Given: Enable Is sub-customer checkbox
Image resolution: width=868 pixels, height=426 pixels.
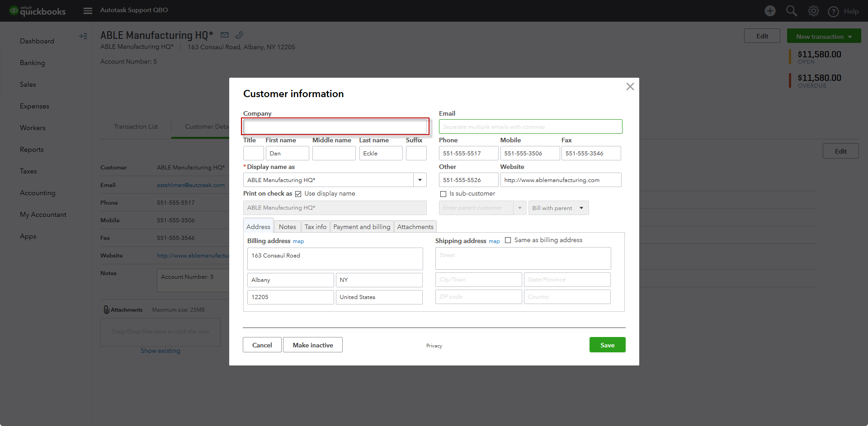Looking at the screenshot, I should [443, 194].
